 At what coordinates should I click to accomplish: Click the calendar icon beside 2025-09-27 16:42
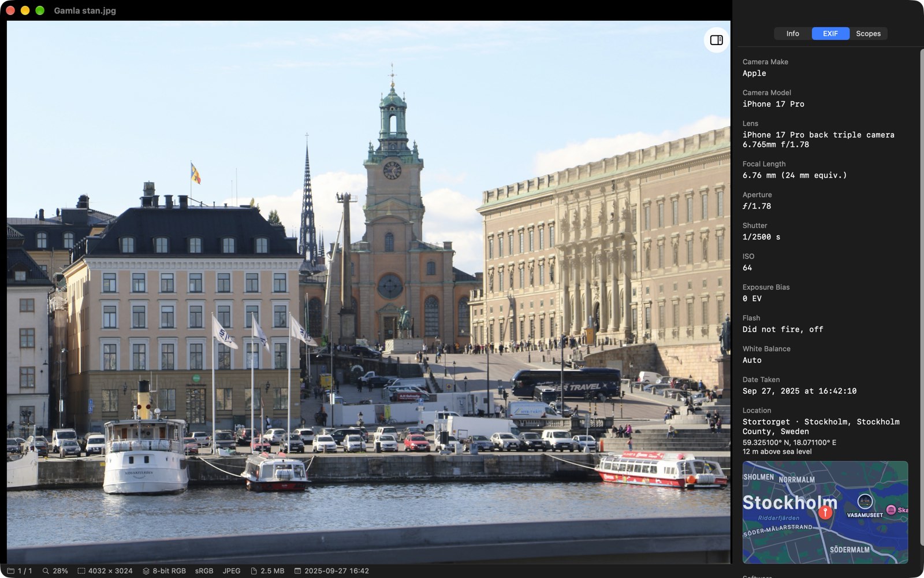click(x=297, y=570)
